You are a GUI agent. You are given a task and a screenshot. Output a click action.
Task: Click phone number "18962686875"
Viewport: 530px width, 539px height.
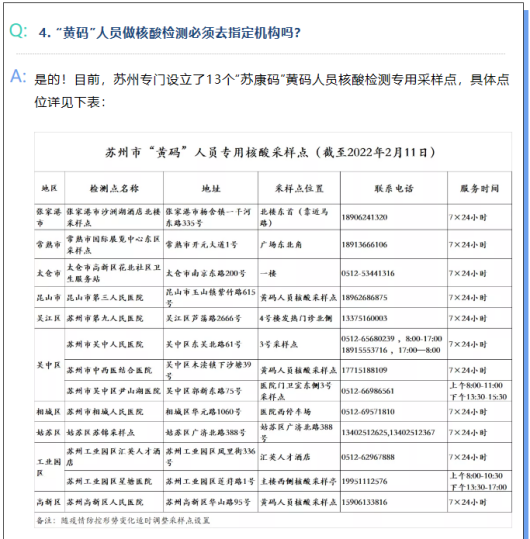click(x=364, y=297)
